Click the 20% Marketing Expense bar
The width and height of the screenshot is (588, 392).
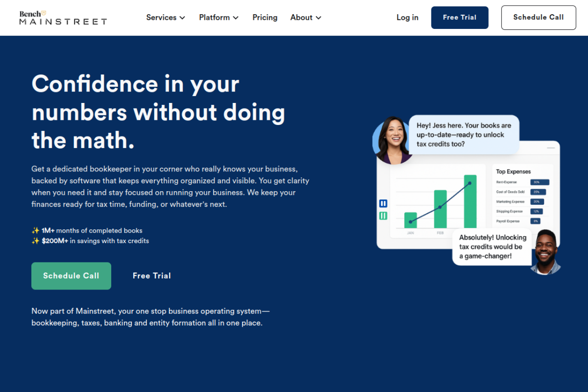click(x=537, y=202)
